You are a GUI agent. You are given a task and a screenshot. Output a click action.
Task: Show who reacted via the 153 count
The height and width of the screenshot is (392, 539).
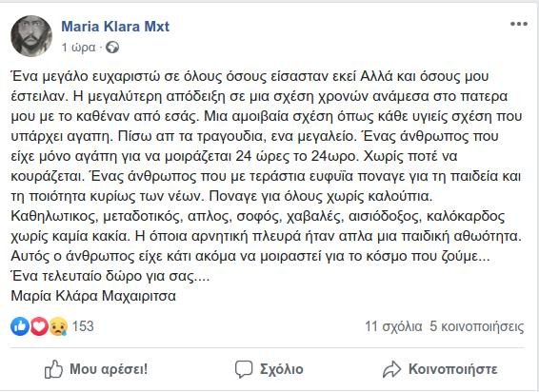click(83, 326)
